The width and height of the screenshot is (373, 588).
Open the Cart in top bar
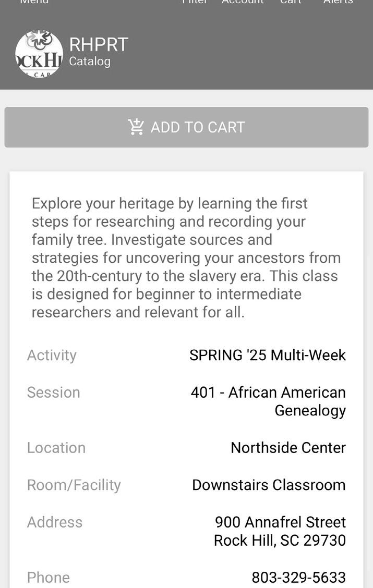(x=291, y=2)
